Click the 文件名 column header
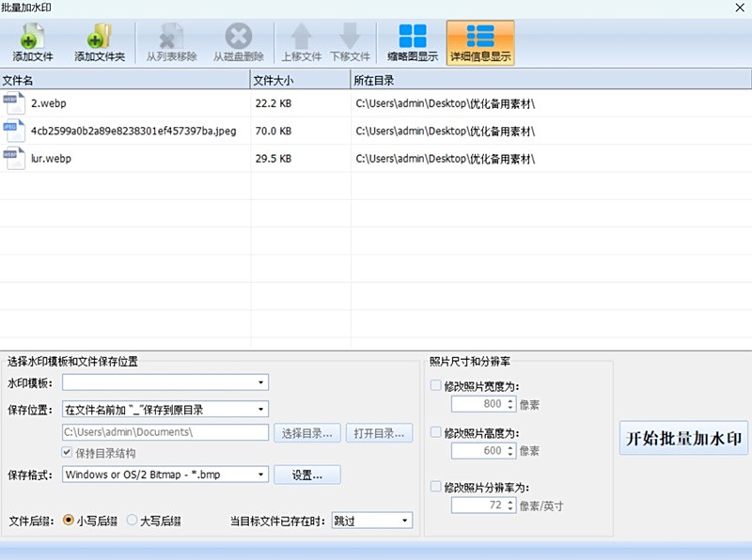The image size is (752, 560). pos(124,80)
